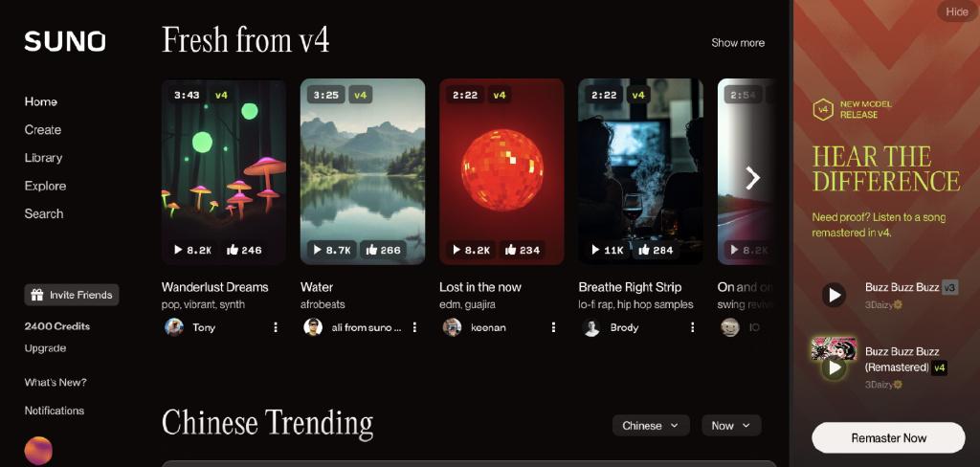Open three-dot menu beside Brody
980x467 pixels.
(693, 327)
